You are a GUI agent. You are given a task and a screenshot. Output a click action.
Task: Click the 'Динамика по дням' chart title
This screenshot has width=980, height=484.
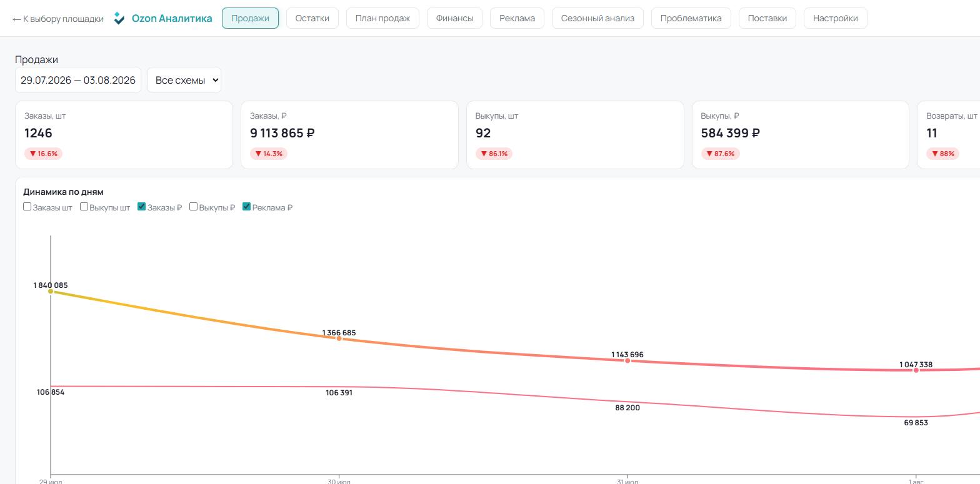click(x=63, y=192)
